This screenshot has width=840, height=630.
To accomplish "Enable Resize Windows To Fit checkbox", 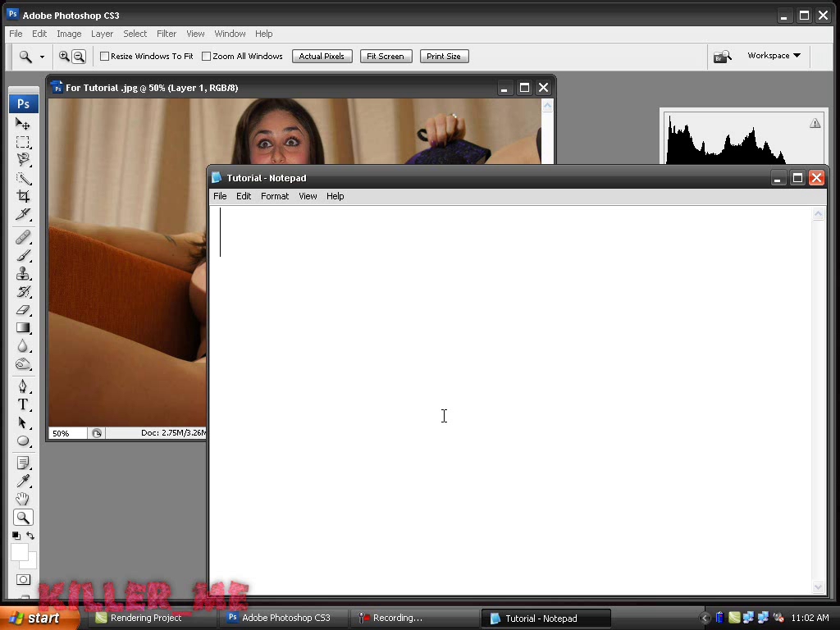I will coord(104,57).
